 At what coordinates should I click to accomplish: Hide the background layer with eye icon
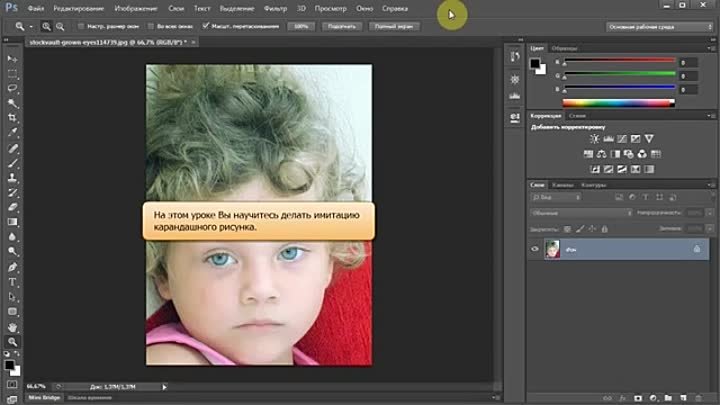click(535, 248)
